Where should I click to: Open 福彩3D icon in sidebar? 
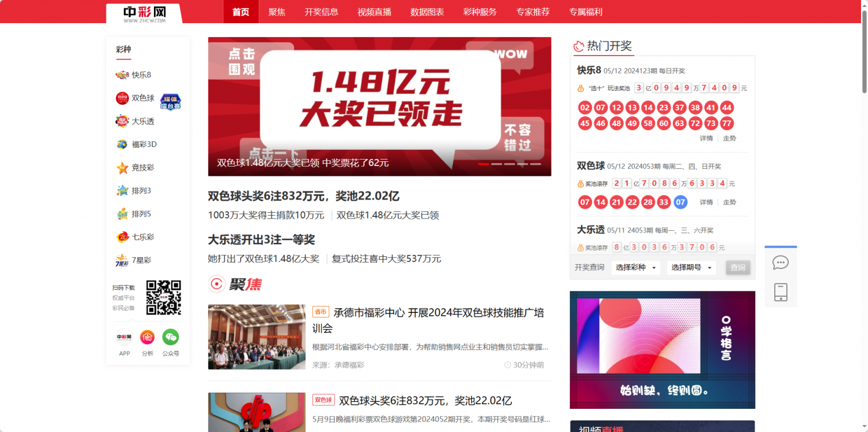pyautogui.click(x=122, y=144)
